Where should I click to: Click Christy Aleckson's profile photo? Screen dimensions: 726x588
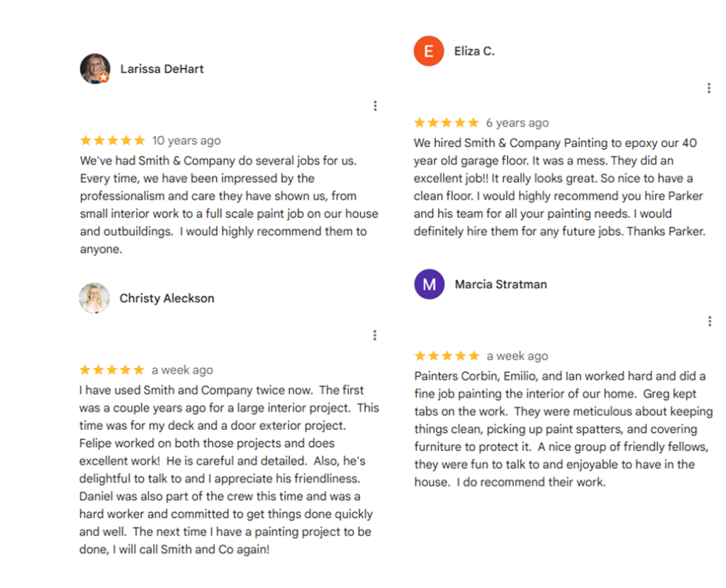click(94, 298)
